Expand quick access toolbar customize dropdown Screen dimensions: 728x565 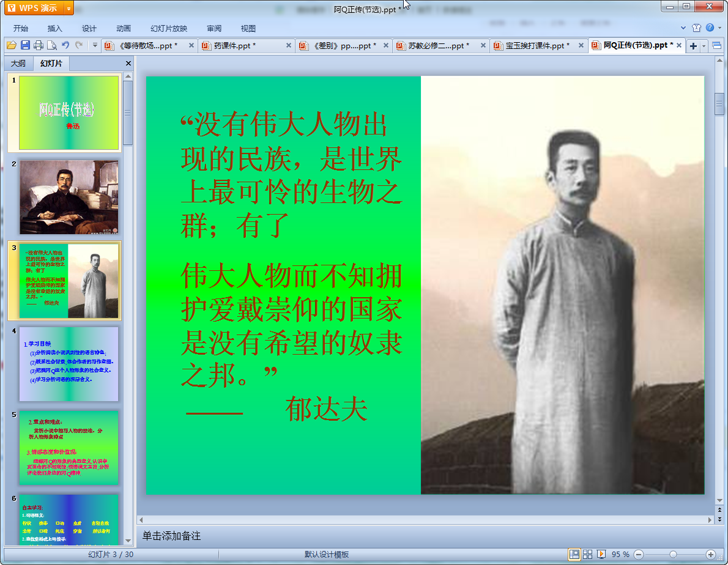(95, 45)
